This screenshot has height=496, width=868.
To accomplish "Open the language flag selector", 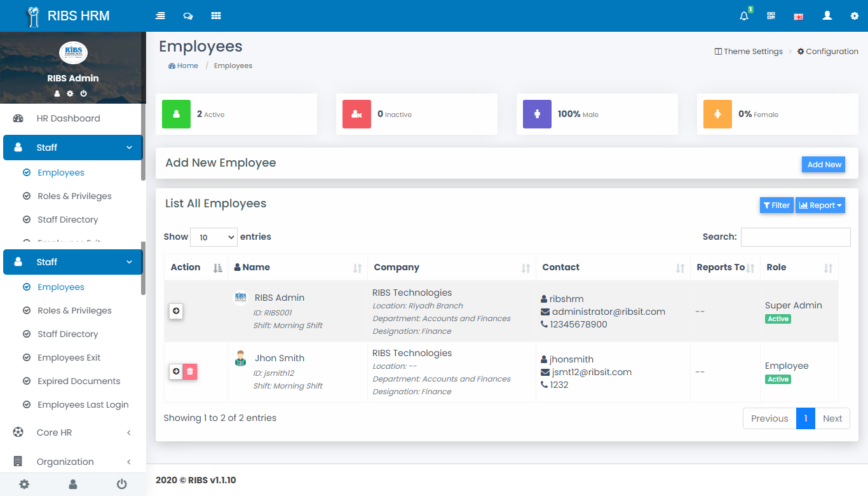I will point(799,17).
